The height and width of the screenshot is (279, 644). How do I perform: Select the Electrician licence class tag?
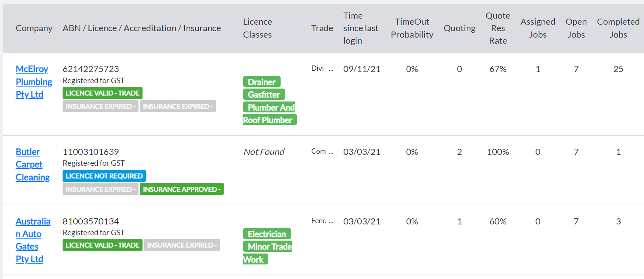(x=267, y=234)
